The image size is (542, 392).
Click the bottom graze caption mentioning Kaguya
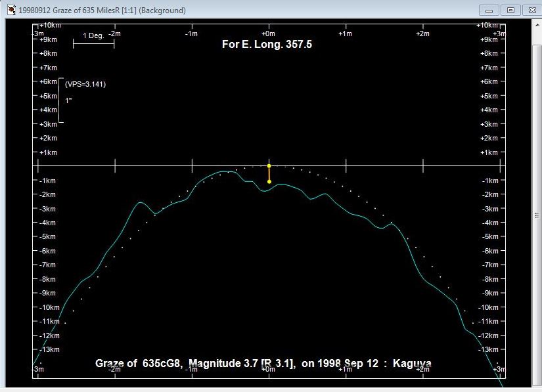tap(263, 363)
